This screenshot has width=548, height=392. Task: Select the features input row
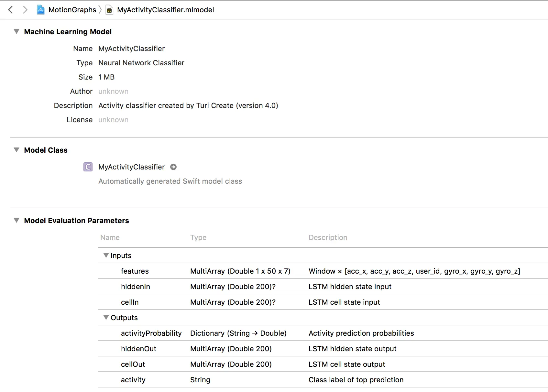[135, 271]
